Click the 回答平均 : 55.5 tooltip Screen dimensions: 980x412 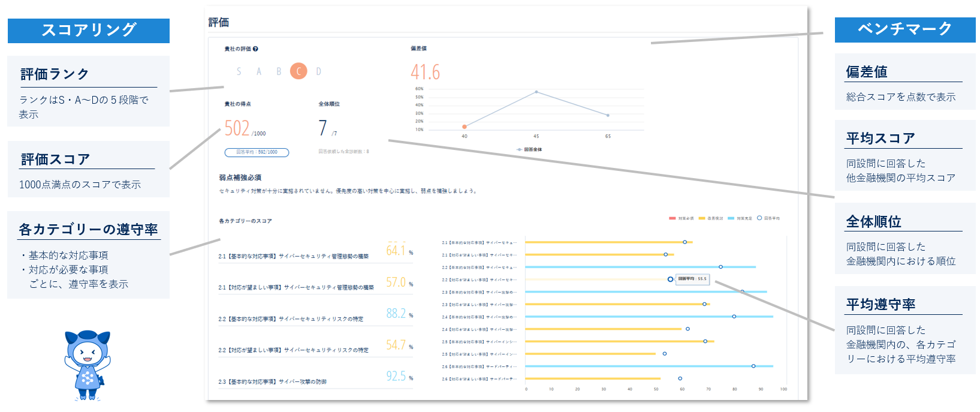pyautogui.click(x=692, y=279)
